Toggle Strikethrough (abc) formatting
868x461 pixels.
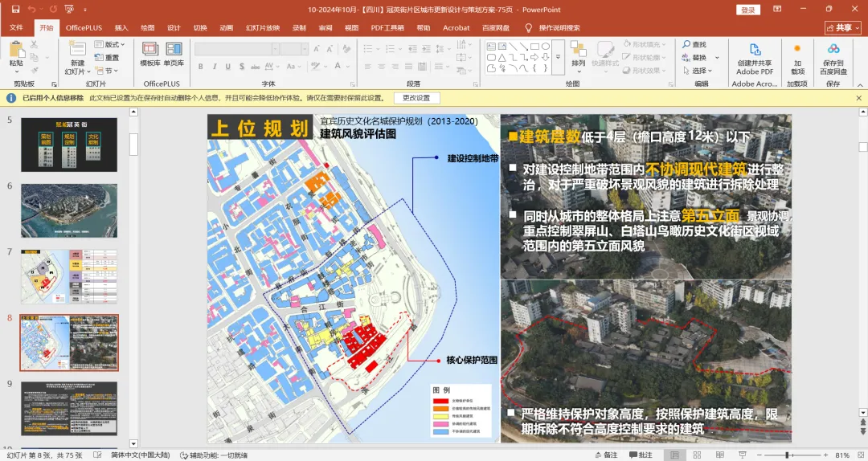pyautogui.click(x=256, y=67)
